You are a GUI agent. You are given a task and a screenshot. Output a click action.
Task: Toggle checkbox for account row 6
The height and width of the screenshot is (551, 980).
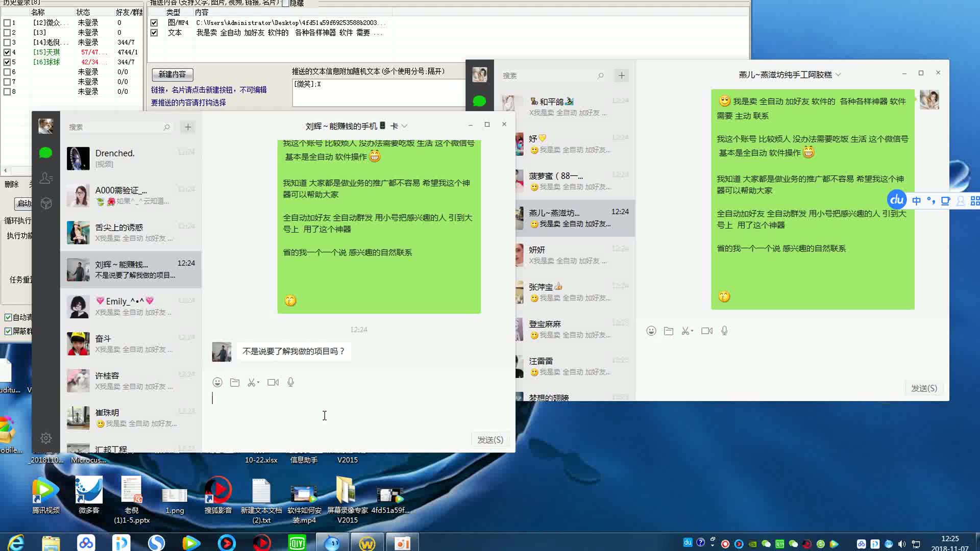point(7,72)
